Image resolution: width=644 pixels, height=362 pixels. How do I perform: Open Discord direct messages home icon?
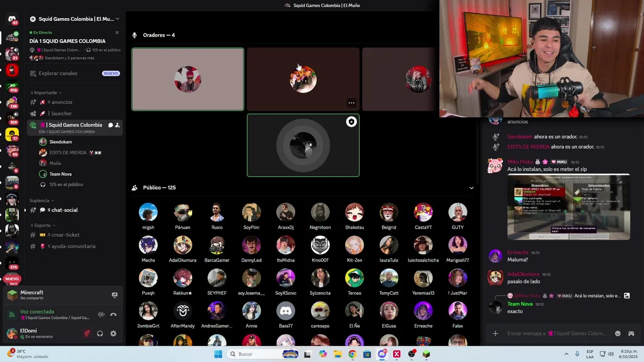pyautogui.click(x=12, y=19)
